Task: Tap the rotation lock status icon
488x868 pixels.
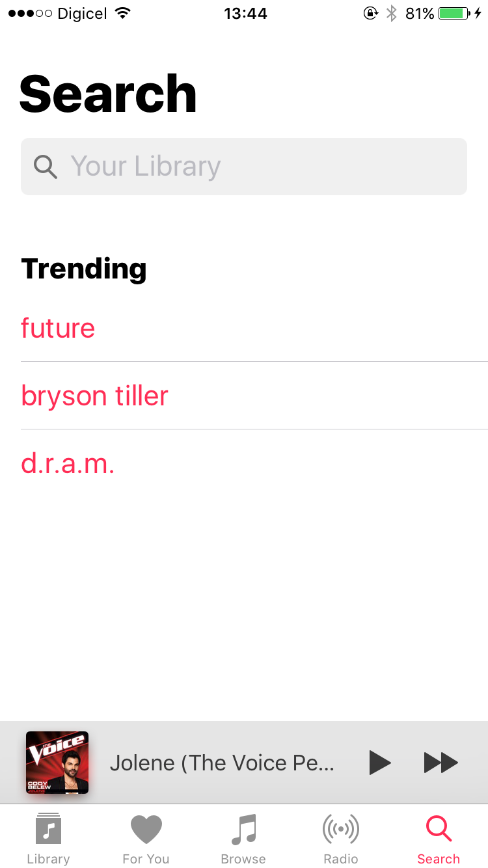Action: pyautogui.click(x=371, y=14)
